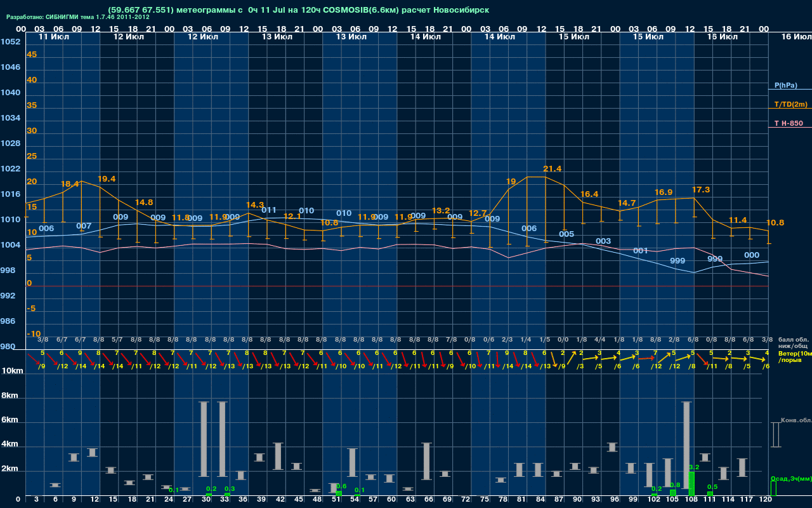Click the 11 Июл date label
The height and width of the screenshot is (508, 812).
coord(53,37)
